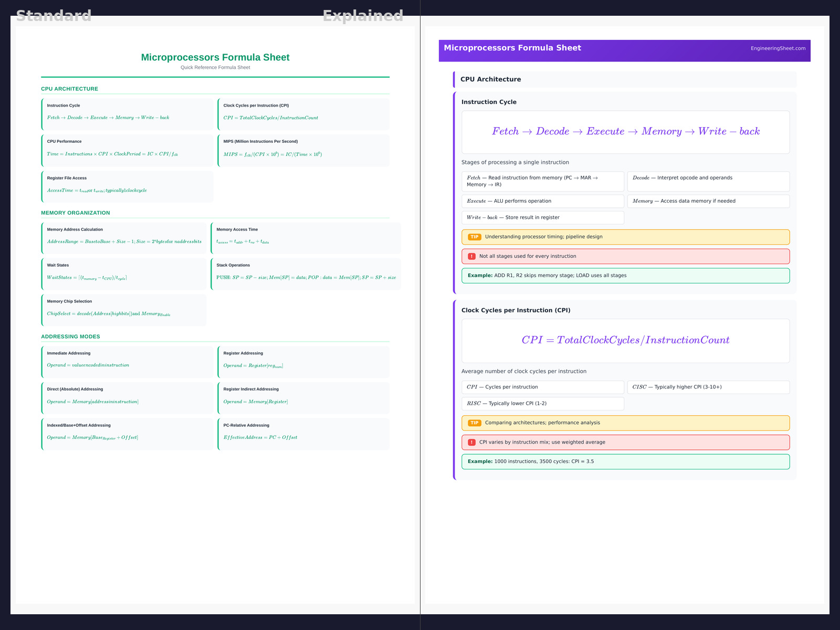
Task: Click the TIP badge for 'Comparing architectures'
Action: coord(474,423)
